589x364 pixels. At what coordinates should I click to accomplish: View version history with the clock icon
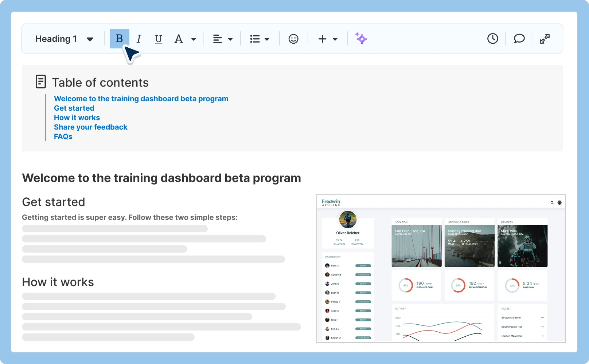point(492,39)
